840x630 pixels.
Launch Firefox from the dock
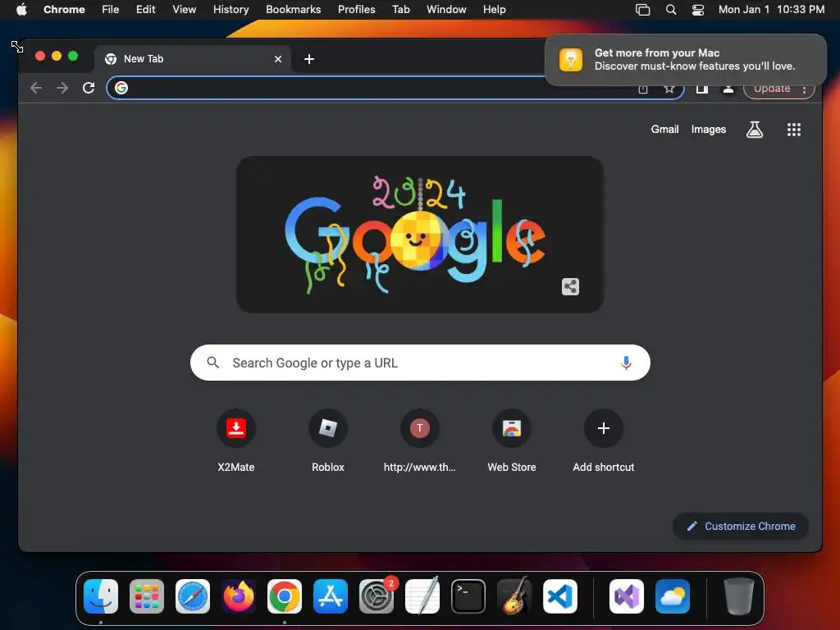coord(239,596)
